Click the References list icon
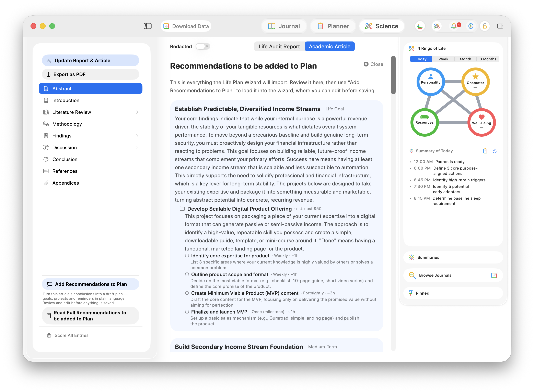The image size is (534, 392). coord(46,171)
